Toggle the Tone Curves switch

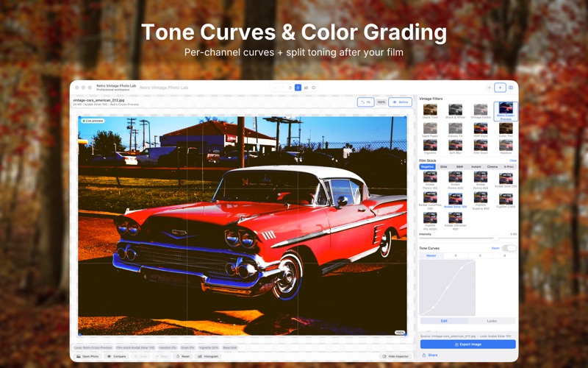(x=509, y=248)
